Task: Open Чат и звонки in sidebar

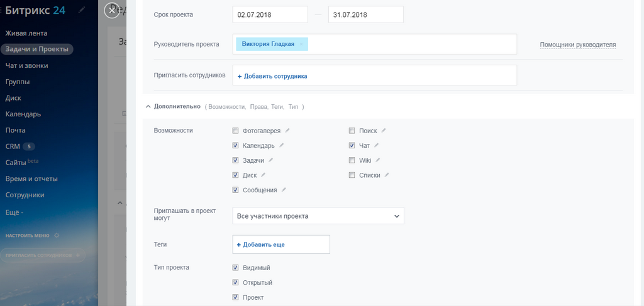Action: pyautogui.click(x=26, y=65)
